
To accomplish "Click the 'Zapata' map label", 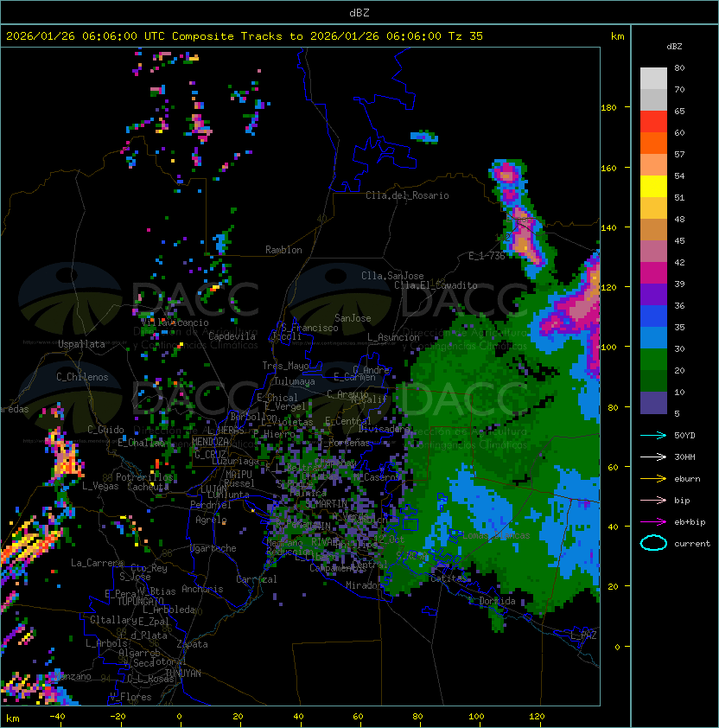I will tap(192, 644).
